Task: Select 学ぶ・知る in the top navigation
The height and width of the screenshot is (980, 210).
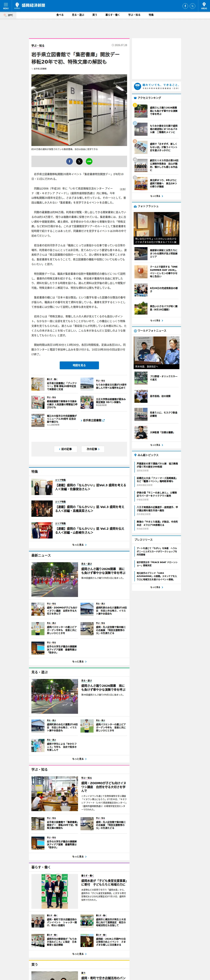Action: pyautogui.click(x=134, y=15)
